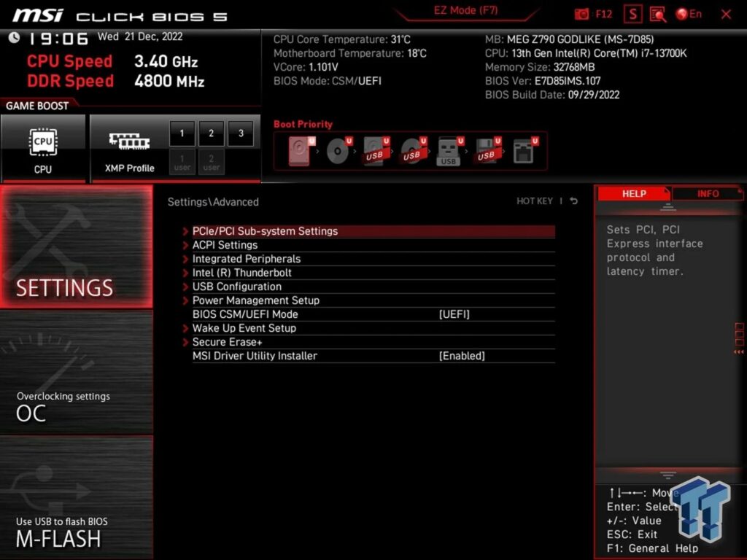The image size is (747, 560).
Task: Collapse the side panel with red arrows
Action: click(739, 352)
